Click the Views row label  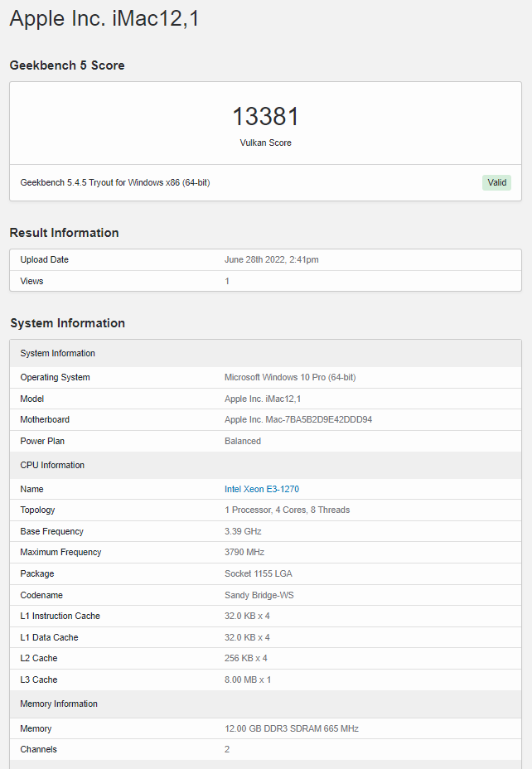pyautogui.click(x=31, y=281)
